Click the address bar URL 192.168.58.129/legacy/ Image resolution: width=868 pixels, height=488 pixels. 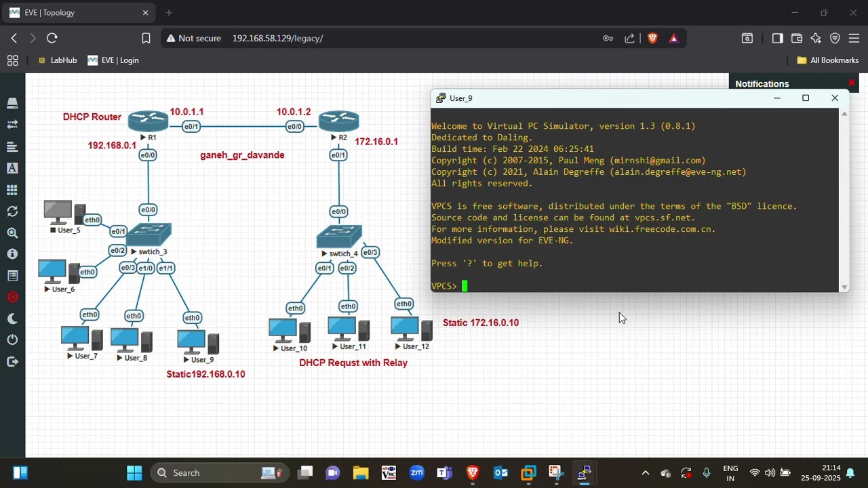(x=277, y=38)
